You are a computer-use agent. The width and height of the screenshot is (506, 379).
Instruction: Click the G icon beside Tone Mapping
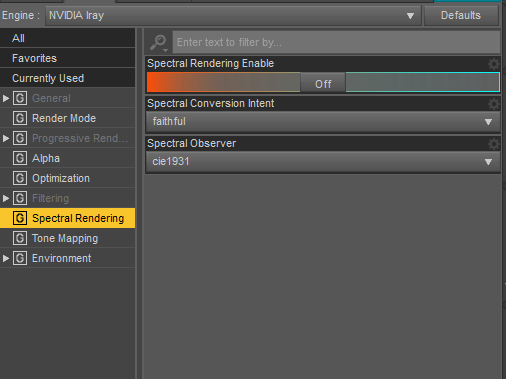point(20,238)
